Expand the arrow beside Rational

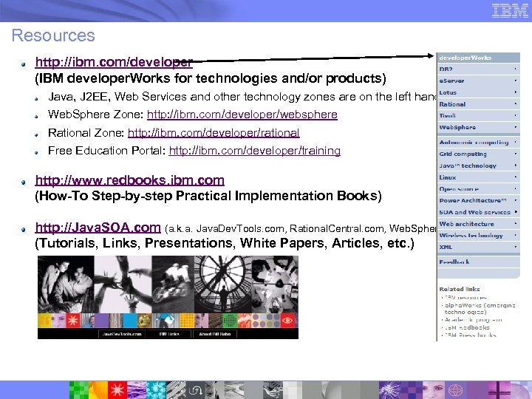516,104
